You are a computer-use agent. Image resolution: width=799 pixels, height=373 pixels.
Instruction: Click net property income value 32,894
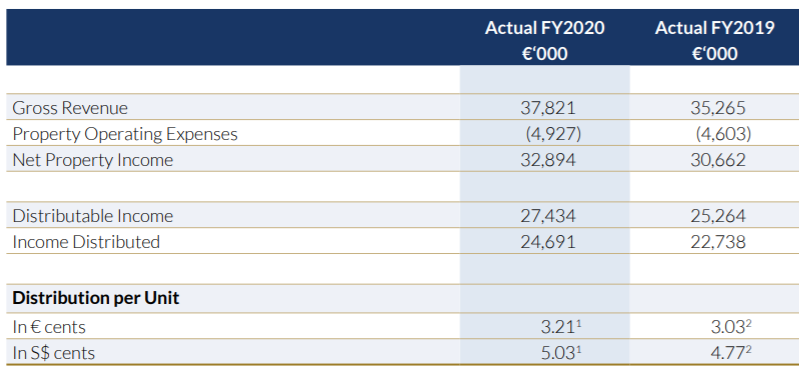coord(548,160)
